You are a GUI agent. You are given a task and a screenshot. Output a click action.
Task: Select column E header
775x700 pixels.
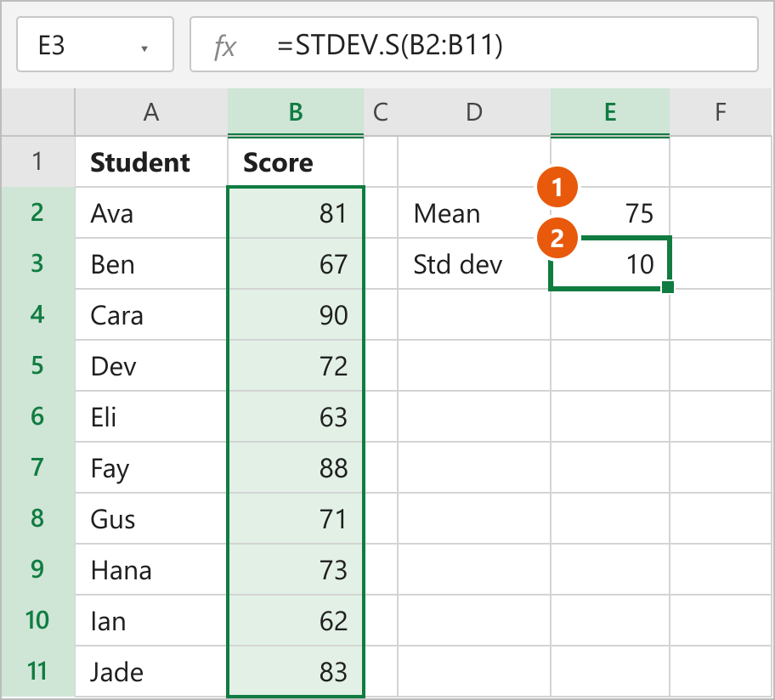[610, 112]
